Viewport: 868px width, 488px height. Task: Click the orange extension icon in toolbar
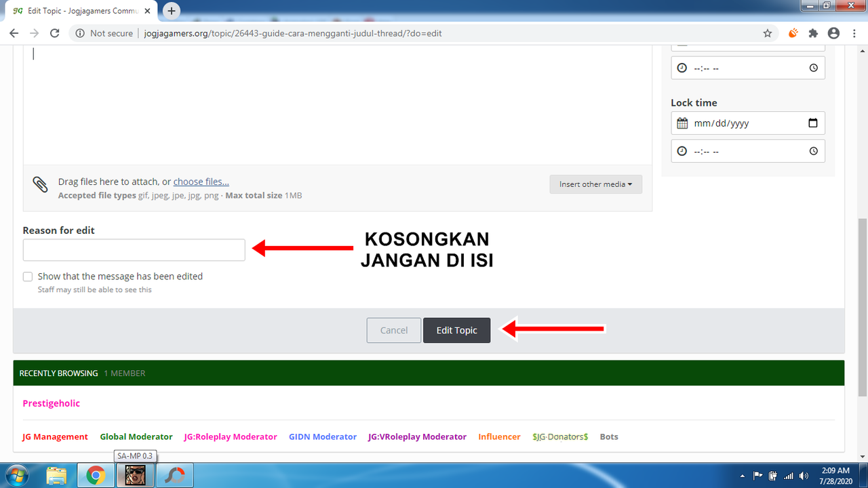click(793, 33)
